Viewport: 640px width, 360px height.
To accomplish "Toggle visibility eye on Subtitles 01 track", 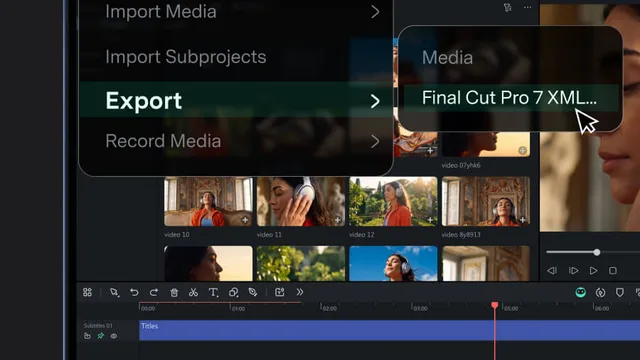I will click(114, 336).
